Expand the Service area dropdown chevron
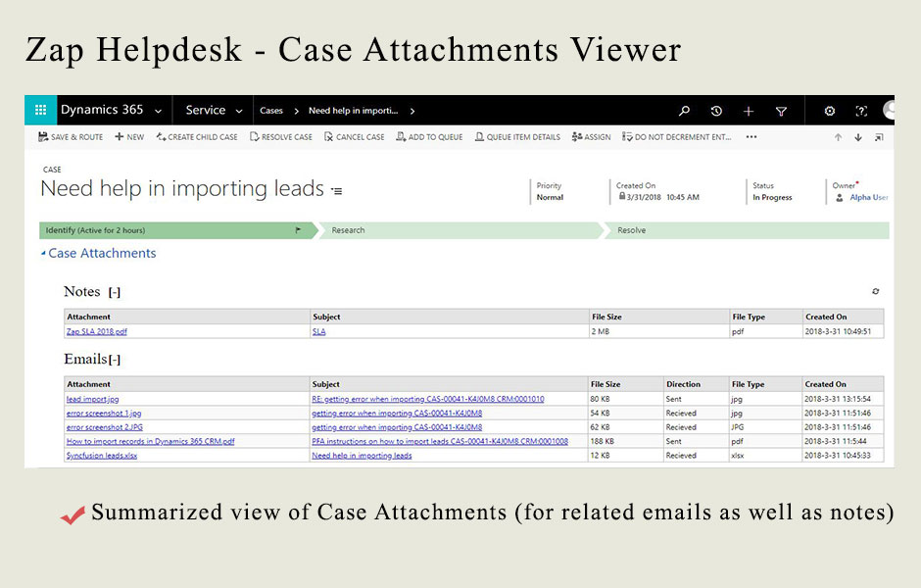Viewport: 921px width, 588px height. point(239,111)
